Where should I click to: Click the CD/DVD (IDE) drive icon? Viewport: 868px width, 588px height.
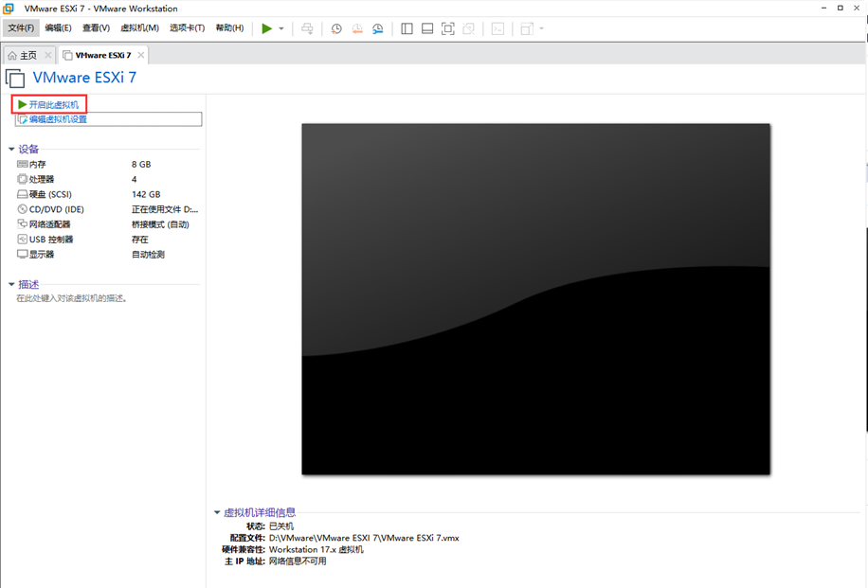22,209
